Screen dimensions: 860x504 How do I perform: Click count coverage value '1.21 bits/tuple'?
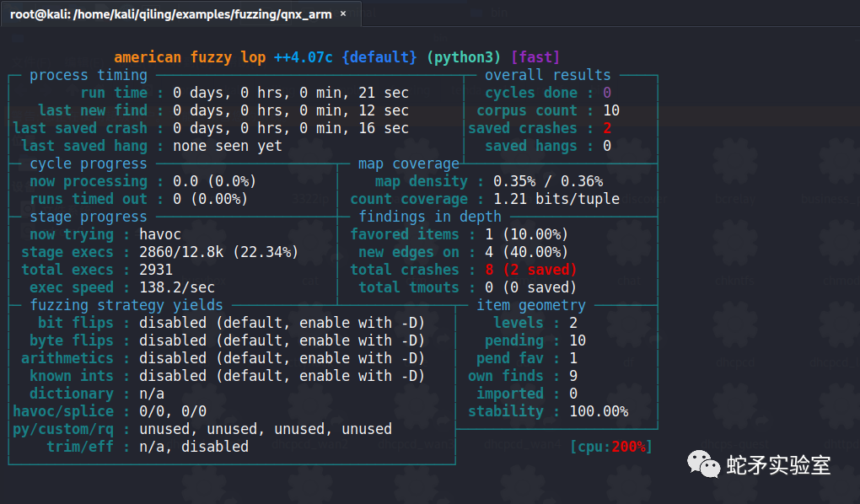[x=556, y=199]
